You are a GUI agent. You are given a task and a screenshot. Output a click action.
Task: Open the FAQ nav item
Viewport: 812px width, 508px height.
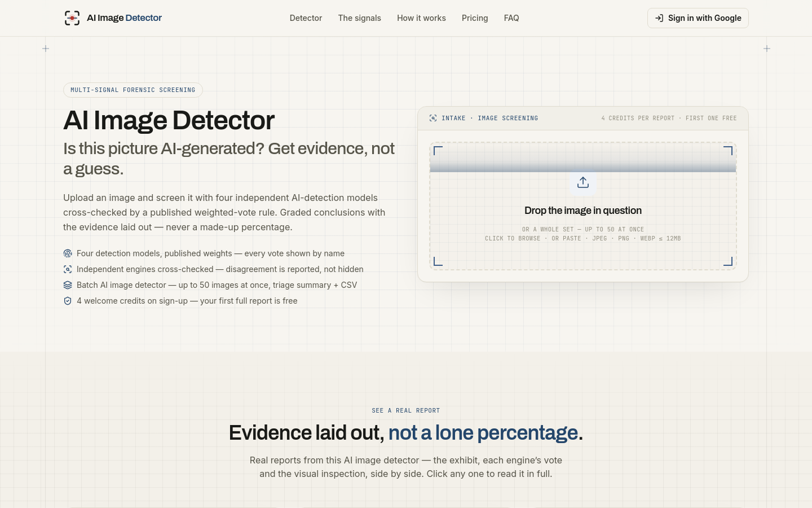pyautogui.click(x=511, y=18)
